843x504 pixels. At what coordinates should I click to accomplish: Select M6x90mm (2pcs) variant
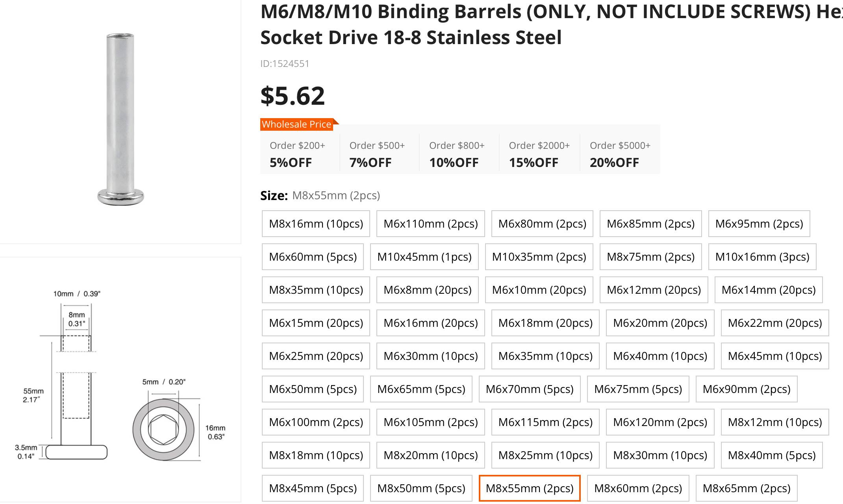point(746,389)
